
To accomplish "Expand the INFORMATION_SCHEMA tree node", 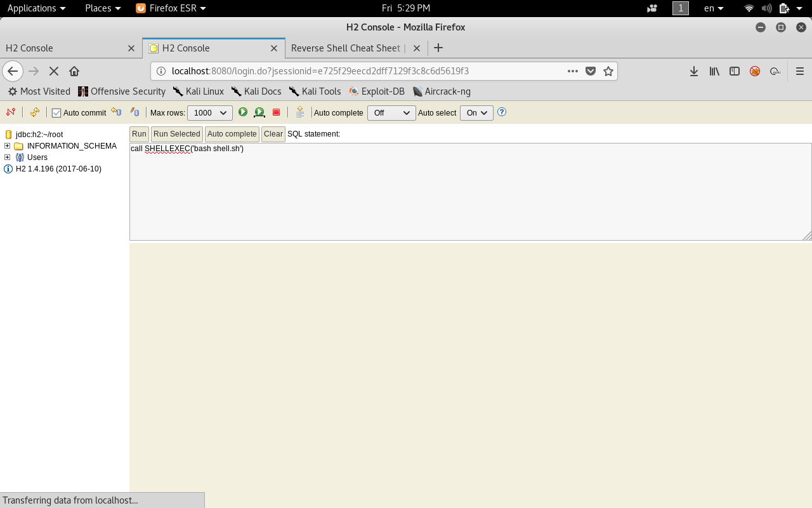I will point(8,146).
